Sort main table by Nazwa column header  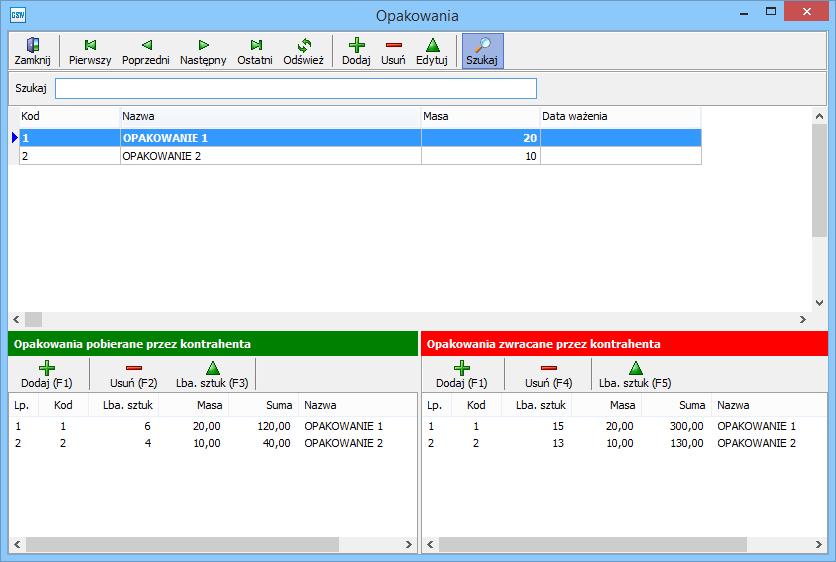pos(270,116)
